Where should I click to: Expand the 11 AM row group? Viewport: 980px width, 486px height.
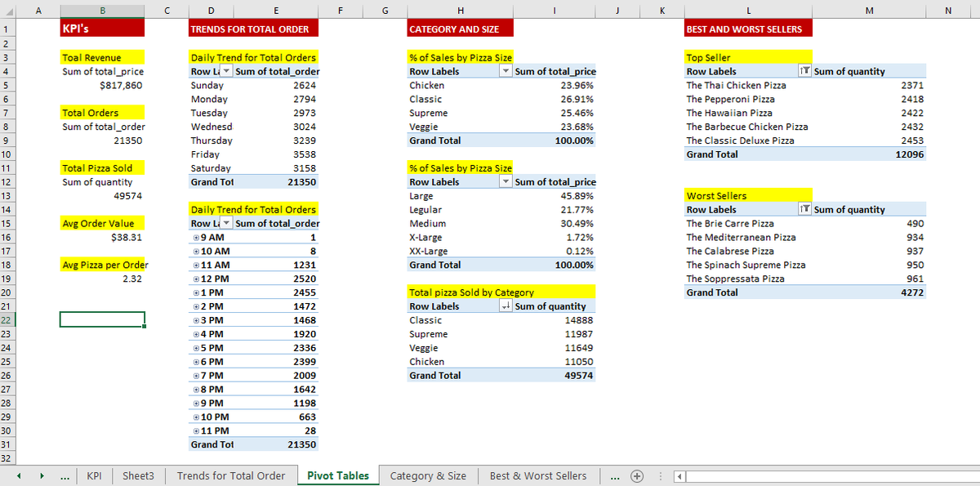195,265
